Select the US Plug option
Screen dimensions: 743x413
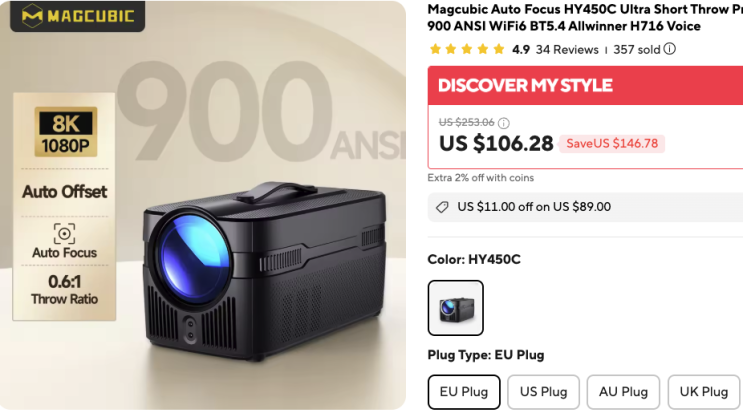544,392
